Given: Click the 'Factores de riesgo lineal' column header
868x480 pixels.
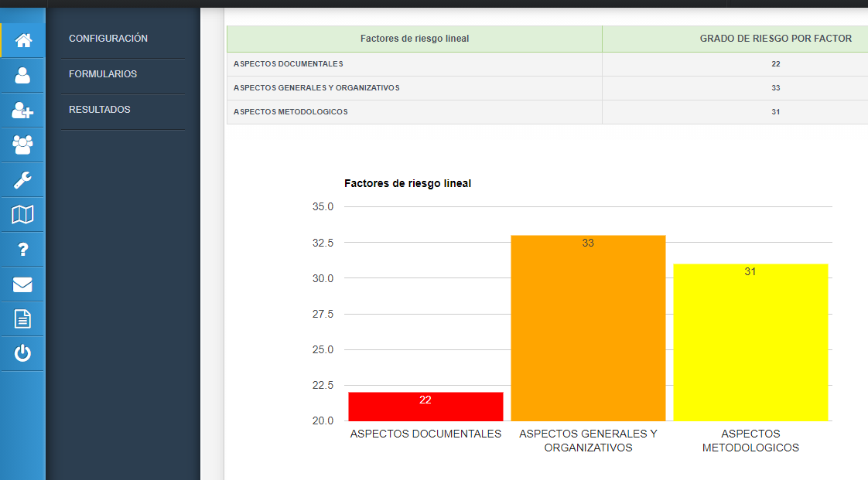Looking at the screenshot, I should coord(415,39).
